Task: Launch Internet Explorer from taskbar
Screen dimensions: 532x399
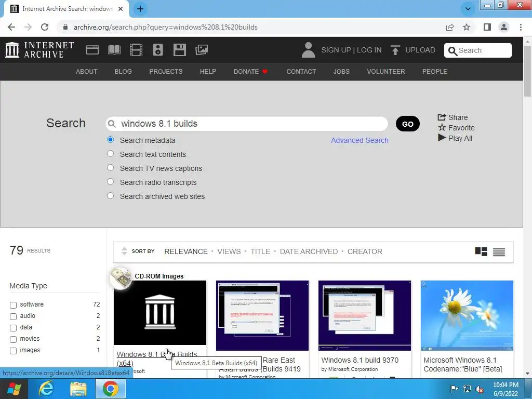Action: (x=46, y=389)
